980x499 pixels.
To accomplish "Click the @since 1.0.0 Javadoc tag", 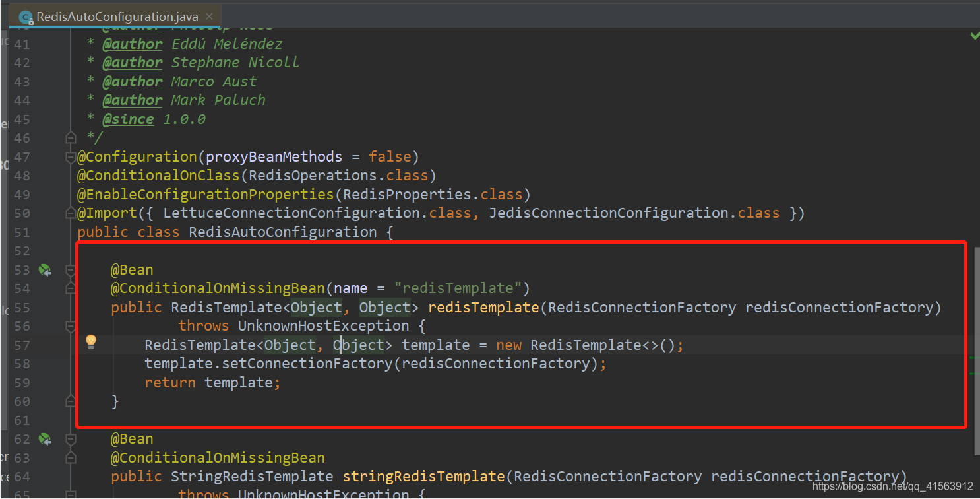I will (x=154, y=119).
